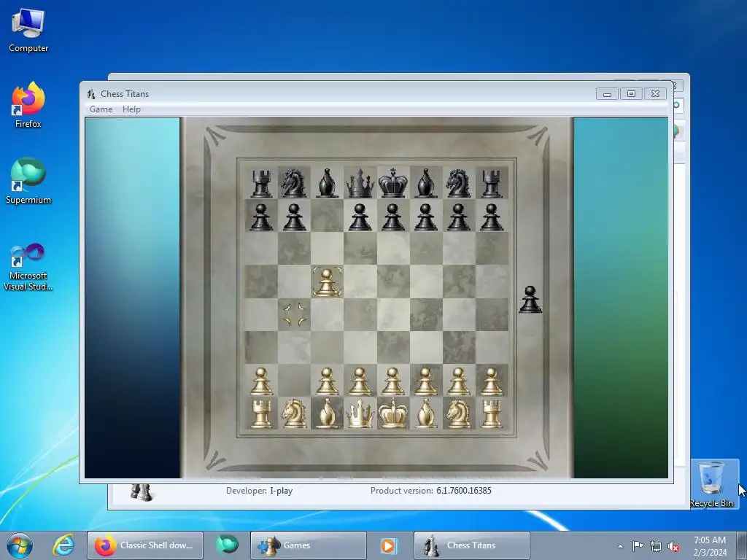Select the black rook on h8
This screenshot has height=560, width=747.
click(x=491, y=183)
